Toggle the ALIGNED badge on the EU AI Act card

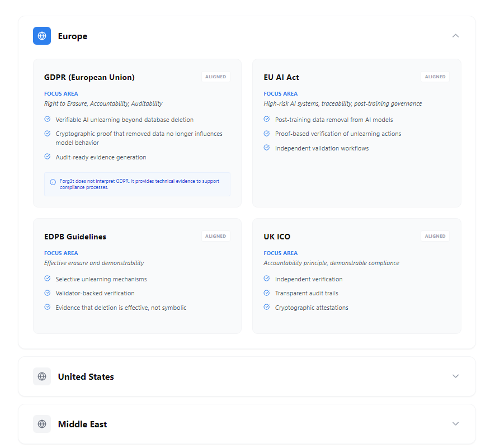[435, 77]
